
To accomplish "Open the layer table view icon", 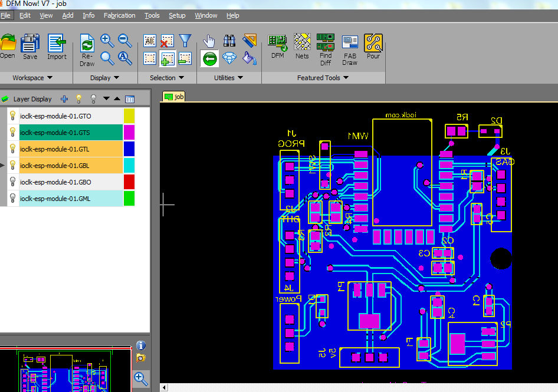I will click(130, 99).
